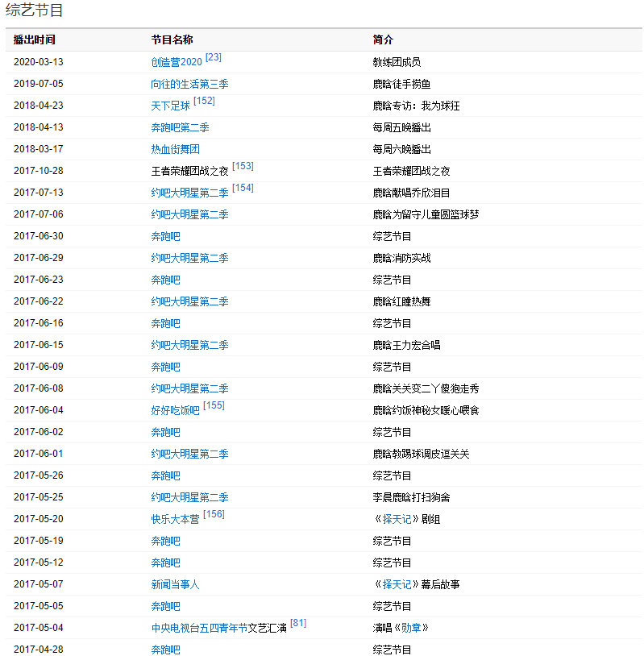Open the 好好吃饭吧 program link

pyautogui.click(x=175, y=410)
